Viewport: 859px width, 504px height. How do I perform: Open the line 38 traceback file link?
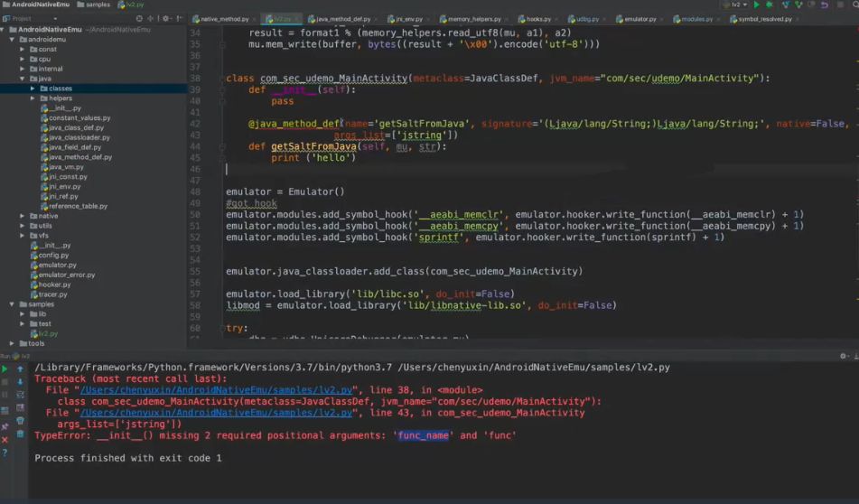point(135,389)
